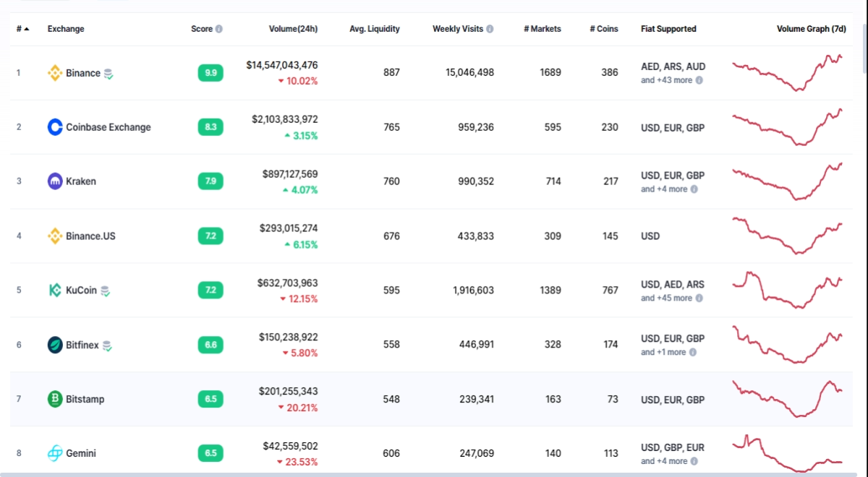
Task: Click the info icon after KuCoin 'and +45 more'
Action: (x=699, y=298)
